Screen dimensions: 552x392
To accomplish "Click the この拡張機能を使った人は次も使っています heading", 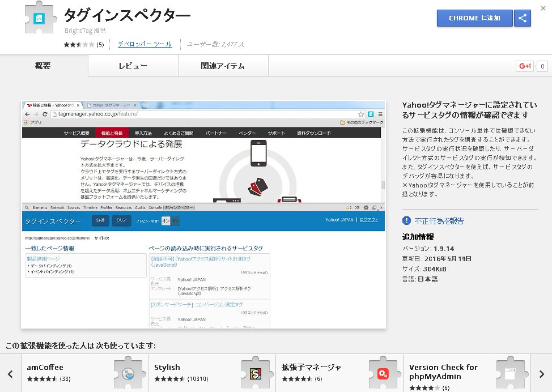I will 80,346.
